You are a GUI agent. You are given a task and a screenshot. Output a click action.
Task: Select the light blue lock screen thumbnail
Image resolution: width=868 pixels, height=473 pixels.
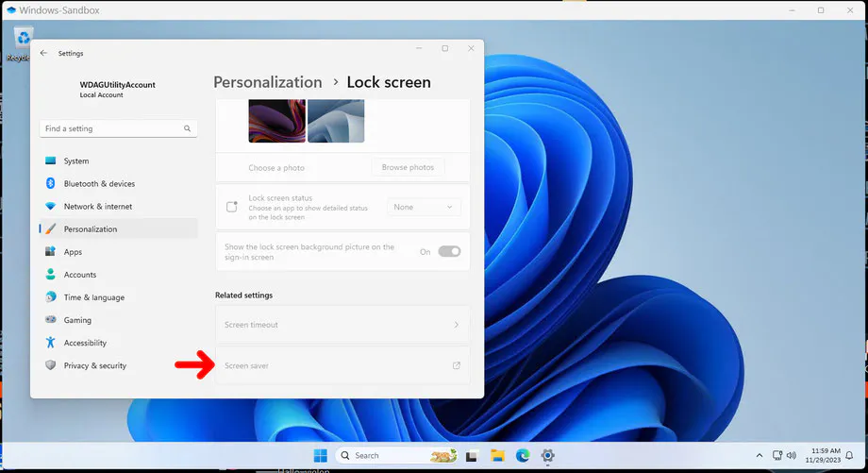click(336, 121)
